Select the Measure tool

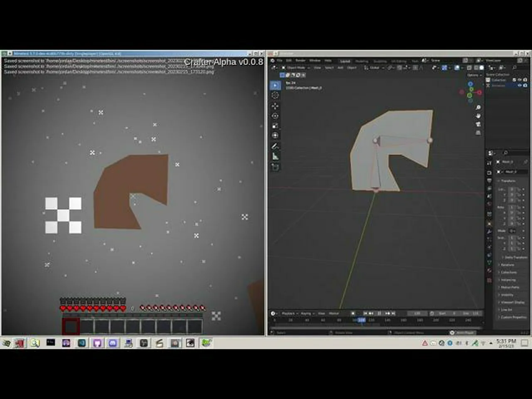click(x=275, y=156)
